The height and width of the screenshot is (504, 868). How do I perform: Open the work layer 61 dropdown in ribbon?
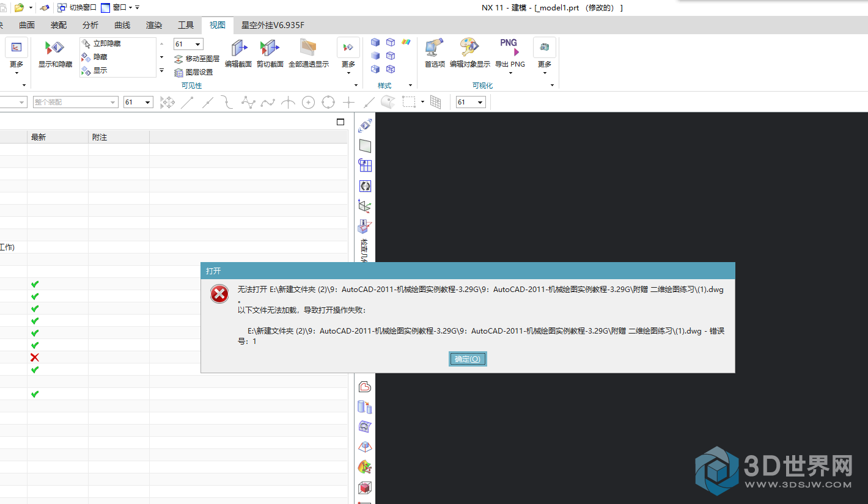(x=188, y=44)
